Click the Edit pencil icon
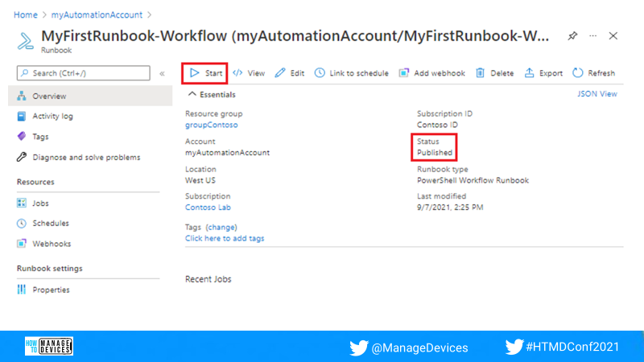This screenshot has width=644, height=362. tap(280, 73)
